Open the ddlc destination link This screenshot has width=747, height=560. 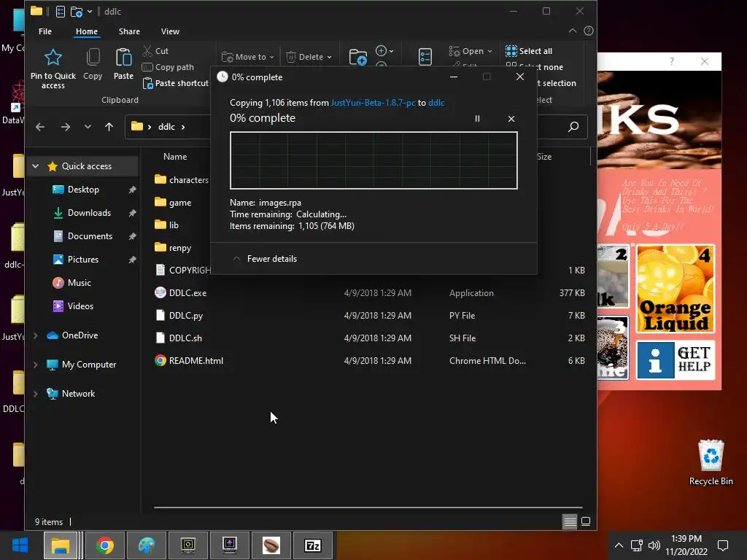click(436, 103)
